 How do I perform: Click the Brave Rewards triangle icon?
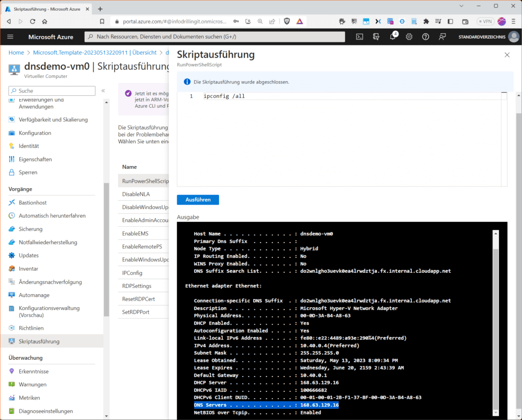pos(300,21)
